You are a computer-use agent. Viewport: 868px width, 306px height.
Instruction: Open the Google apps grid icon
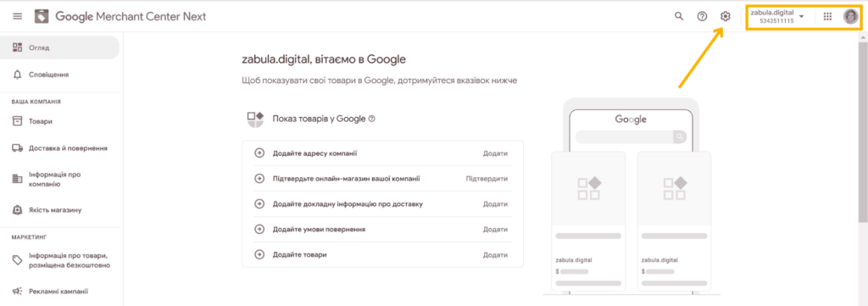[x=827, y=17]
